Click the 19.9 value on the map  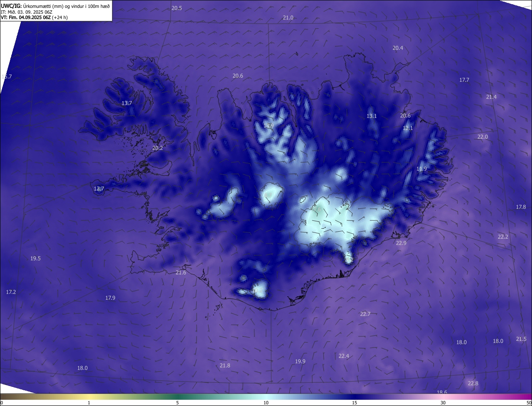click(x=300, y=362)
